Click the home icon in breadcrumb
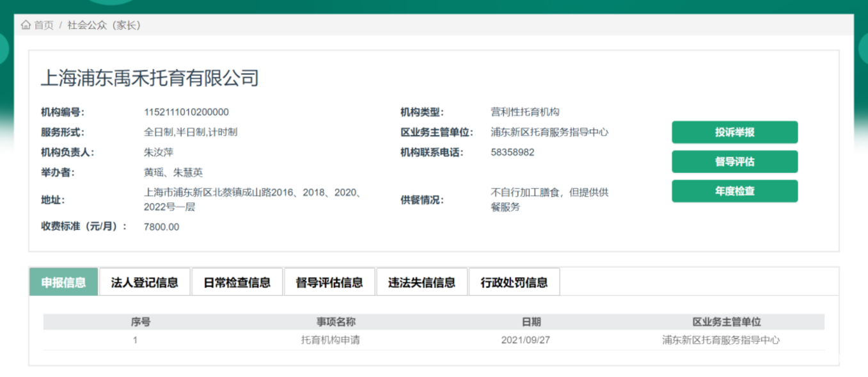This screenshot has width=868, height=377. coord(26,25)
